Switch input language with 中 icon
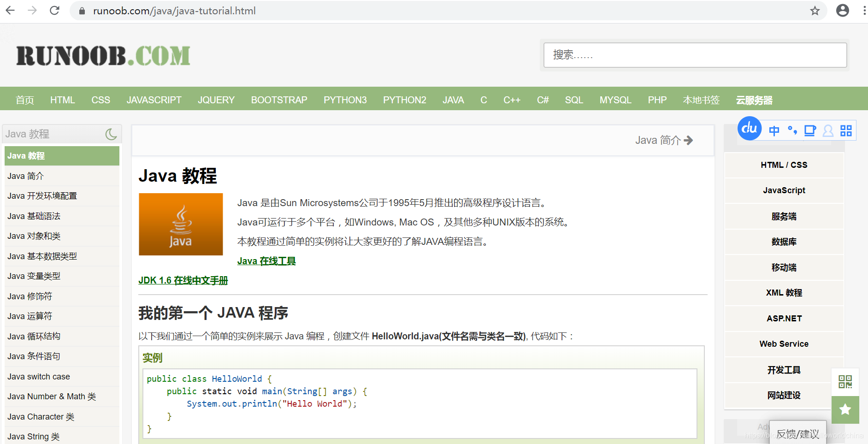Image resolution: width=868 pixels, height=444 pixels. point(774,131)
